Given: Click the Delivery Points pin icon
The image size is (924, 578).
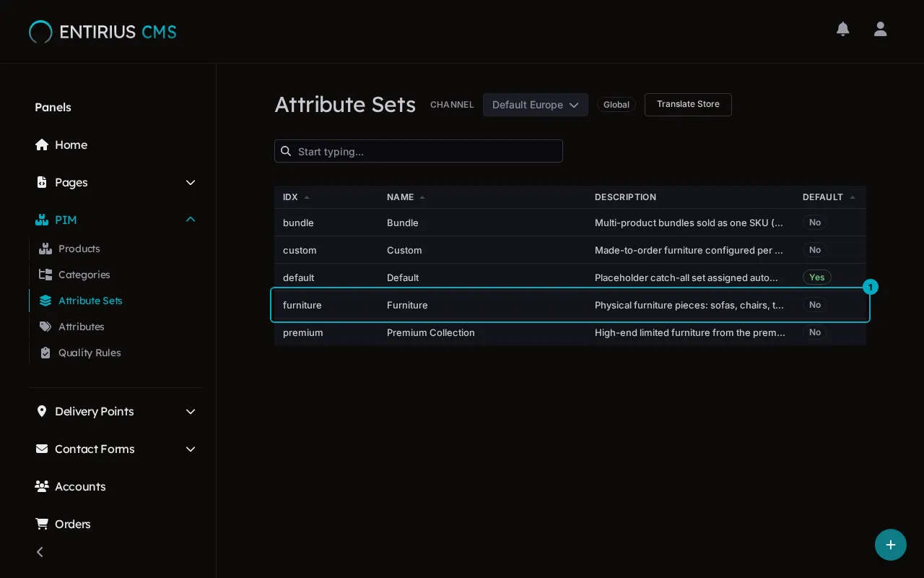Looking at the screenshot, I should [42, 411].
